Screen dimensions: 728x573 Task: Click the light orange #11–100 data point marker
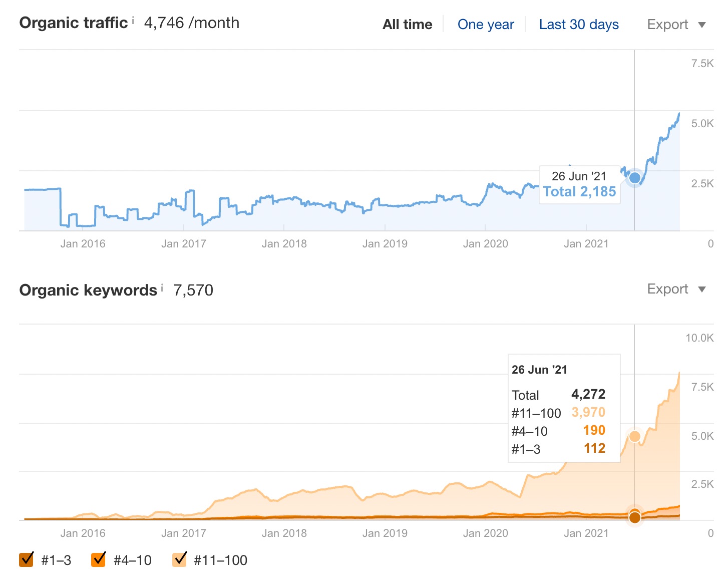[x=635, y=436]
